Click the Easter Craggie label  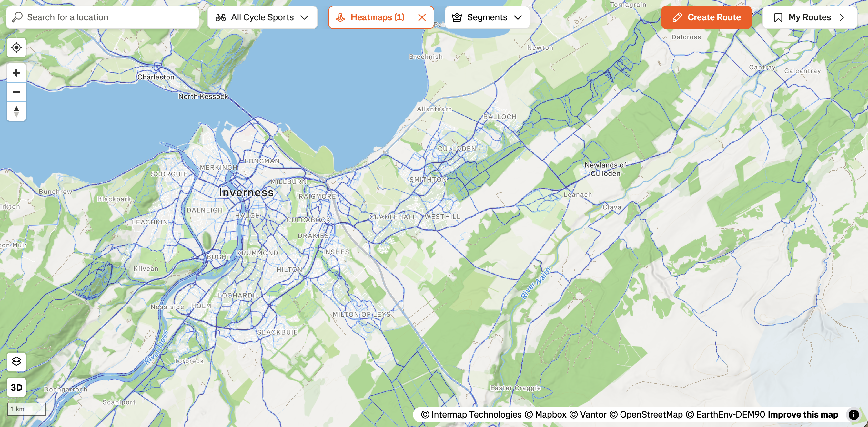click(516, 388)
